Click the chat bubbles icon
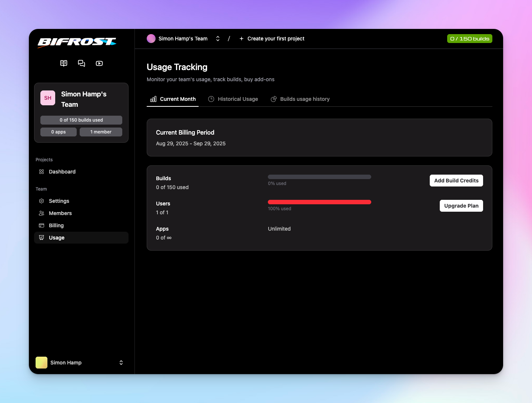This screenshot has width=532, height=403. pyautogui.click(x=82, y=63)
